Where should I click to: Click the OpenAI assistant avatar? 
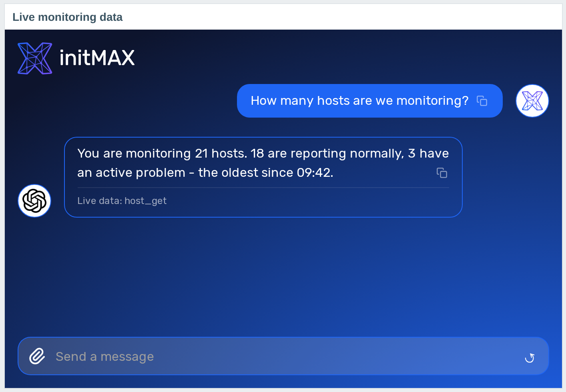tap(34, 201)
